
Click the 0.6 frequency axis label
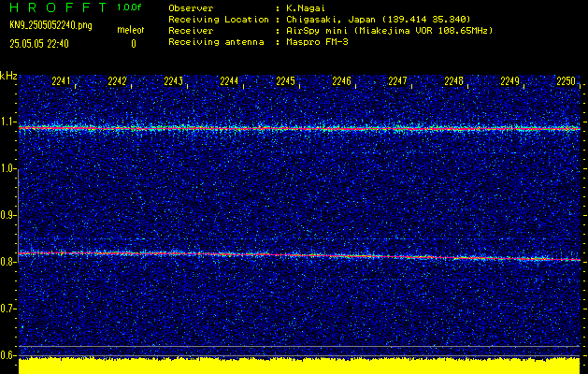(7, 355)
